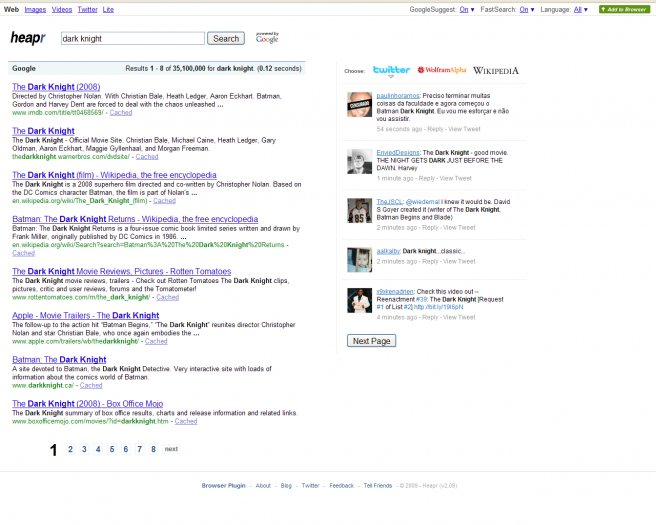656x525 pixels.
Task: Click the Add to Browser button
Action: click(624, 9)
